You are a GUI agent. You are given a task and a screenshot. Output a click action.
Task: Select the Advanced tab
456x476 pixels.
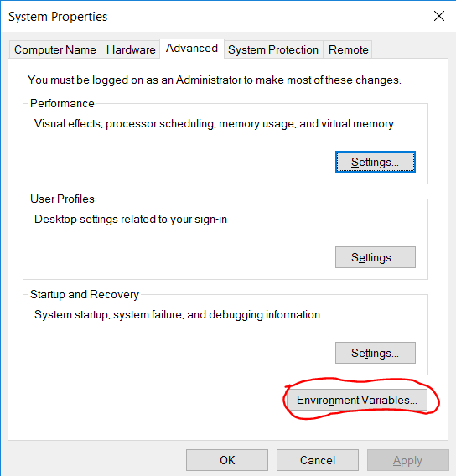click(192, 49)
